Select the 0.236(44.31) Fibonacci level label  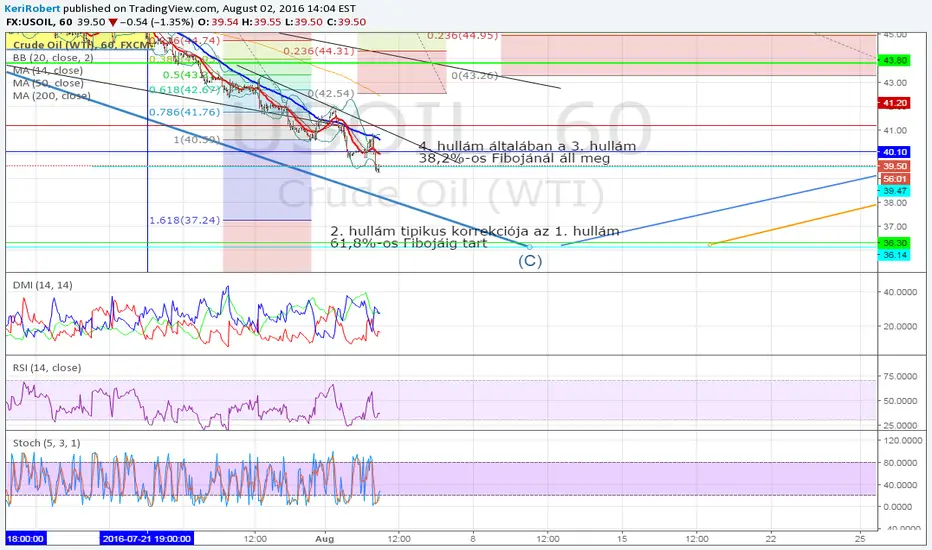click(x=319, y=51)
